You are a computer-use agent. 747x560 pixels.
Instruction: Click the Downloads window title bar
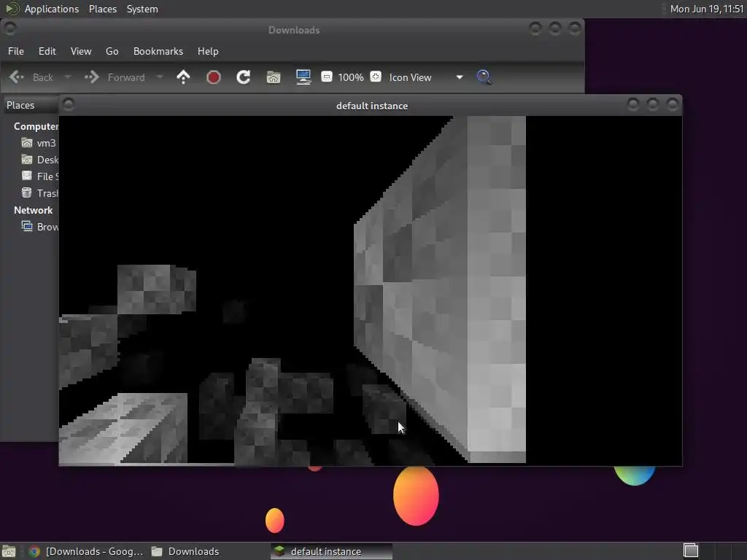coord(293,30)
